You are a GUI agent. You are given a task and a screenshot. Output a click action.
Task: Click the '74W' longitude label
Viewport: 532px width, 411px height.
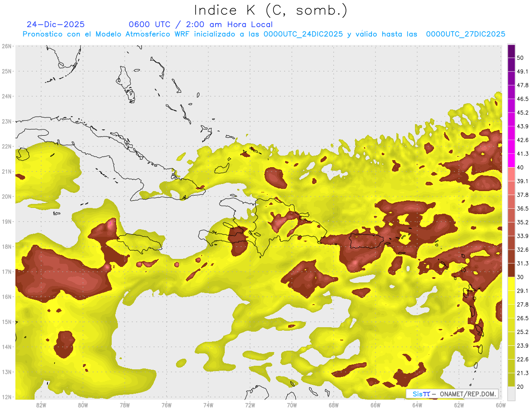(x=208, y=405)
